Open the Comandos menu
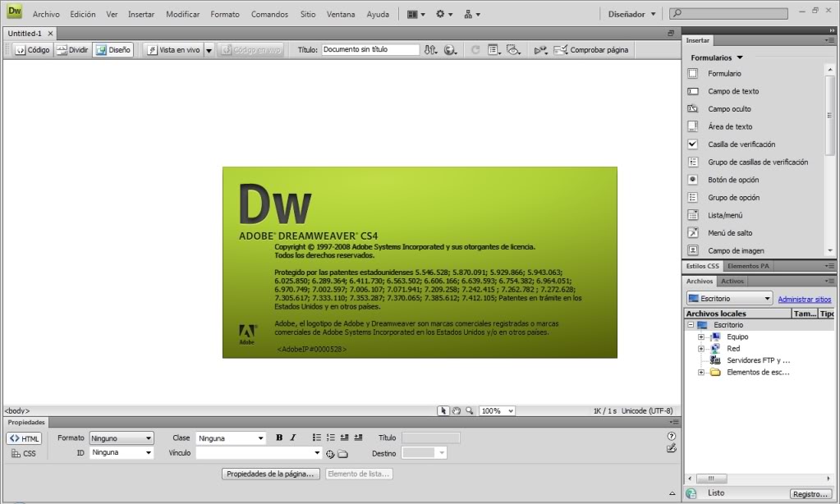840x504 pixels. tap(269, 15)
